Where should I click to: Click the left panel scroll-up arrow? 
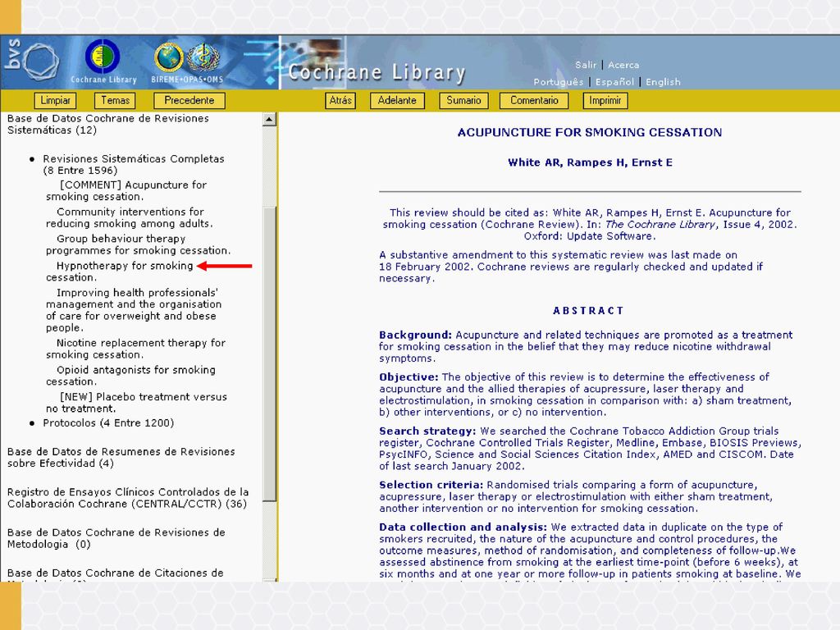tap(269, 119)
